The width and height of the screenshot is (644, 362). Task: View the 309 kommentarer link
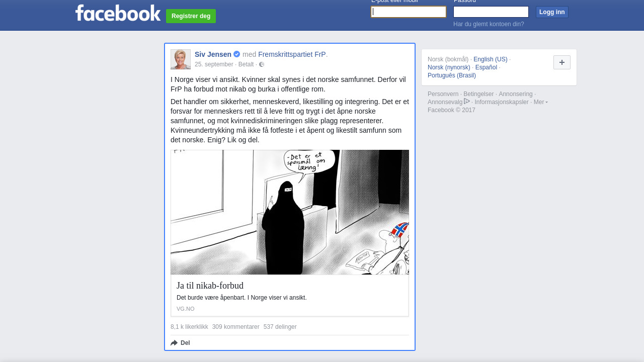tap(235, 327)
